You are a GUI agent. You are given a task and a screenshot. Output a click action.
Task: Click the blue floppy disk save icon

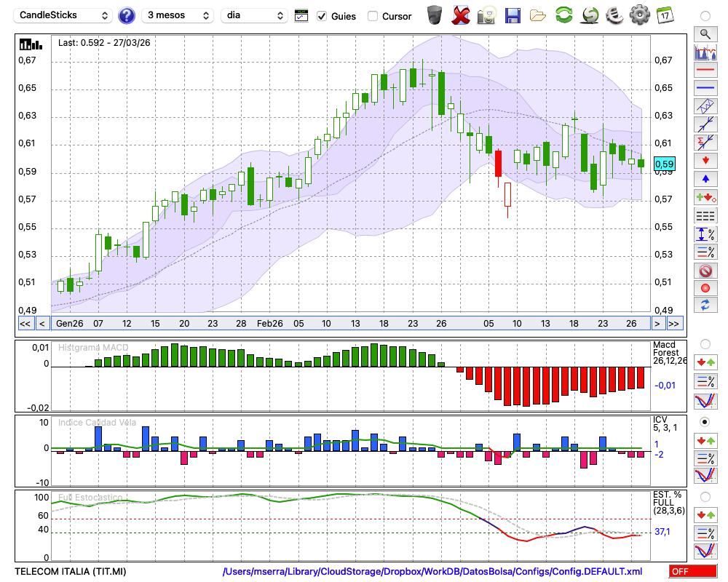point(513,15)
